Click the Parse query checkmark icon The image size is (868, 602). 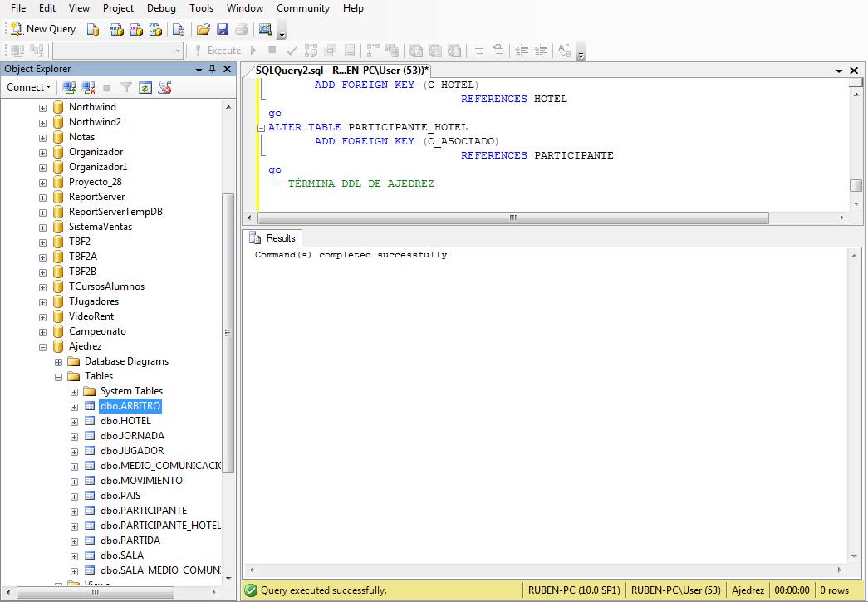click(291, 50)
